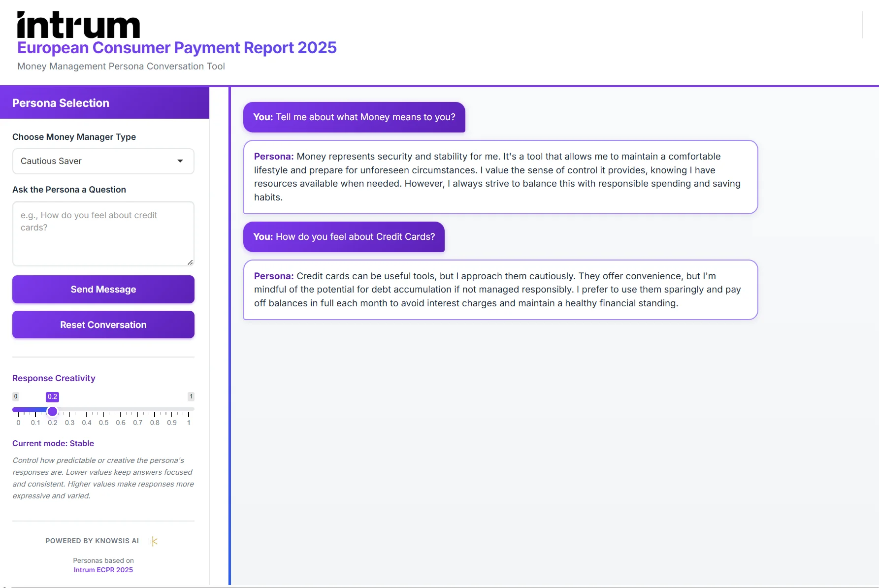Viewport: 879px width, 588px height.
Task: Click the "European Consumer Payment Report 2025" title
Action: tap(177, 47)
